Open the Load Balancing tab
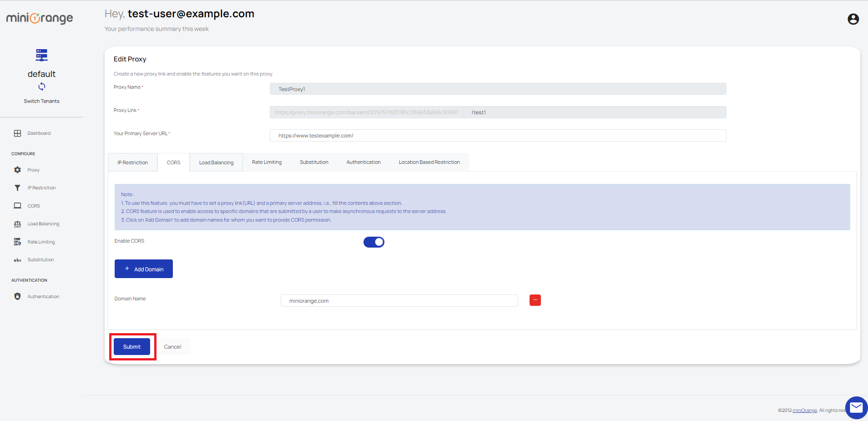This screenshot has height=421, width=868. [x=216, y=162]
